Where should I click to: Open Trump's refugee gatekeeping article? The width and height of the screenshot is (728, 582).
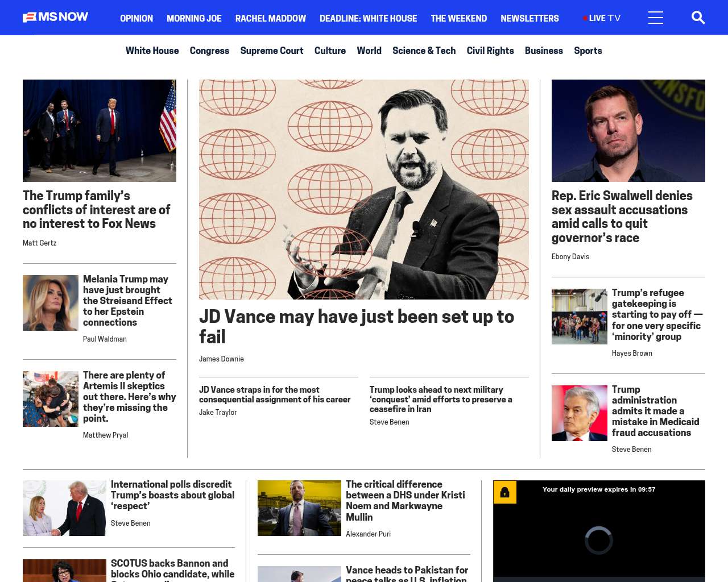click(657, 314)
